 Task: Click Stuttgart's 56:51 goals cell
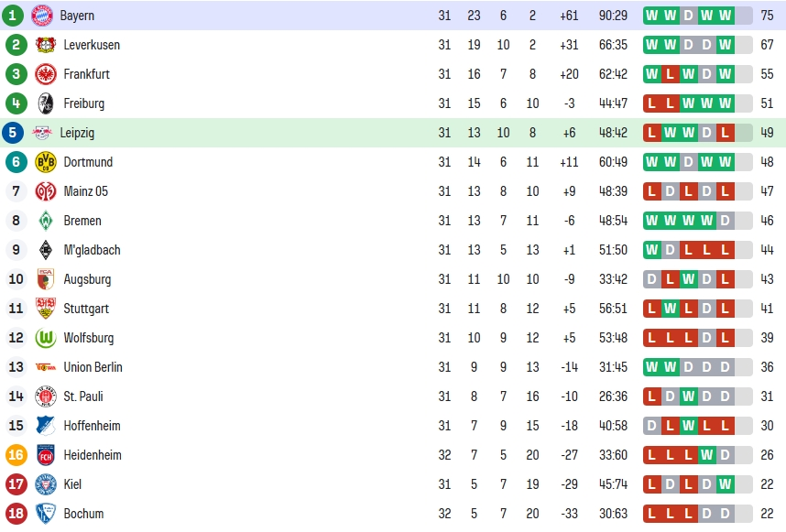click(613, 309)
